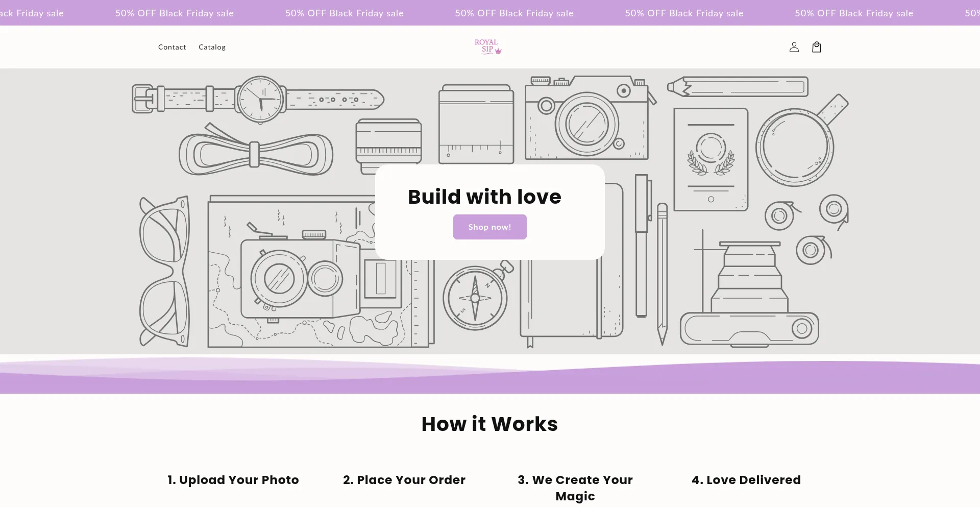Click the 'How it Works' heading
Image resolution: width=980 pixels, height=507 pixels.
489,424
